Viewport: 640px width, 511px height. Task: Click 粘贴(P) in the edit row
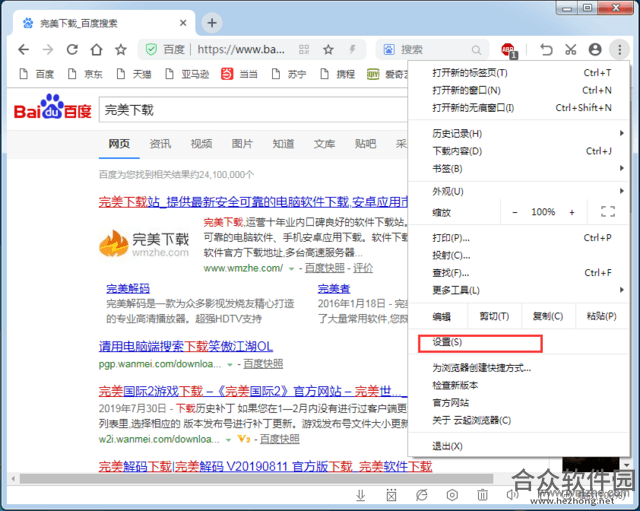[x=602, y=316]
